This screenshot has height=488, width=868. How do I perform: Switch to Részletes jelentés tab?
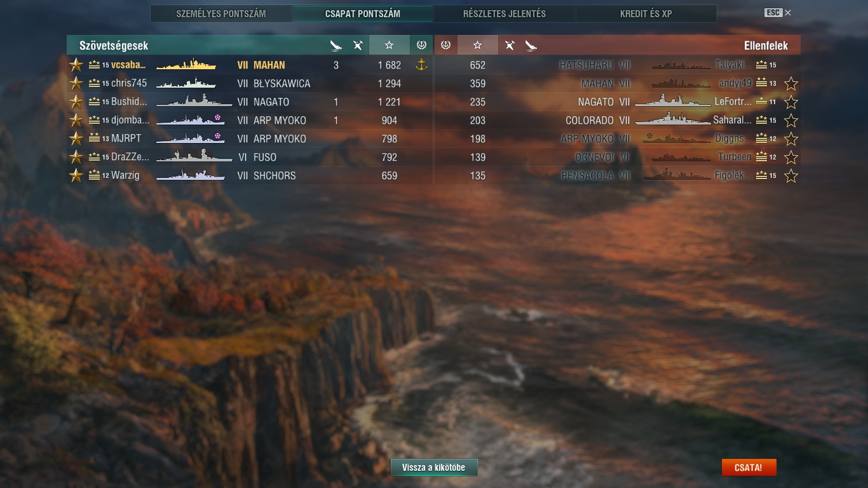point(505,14)
